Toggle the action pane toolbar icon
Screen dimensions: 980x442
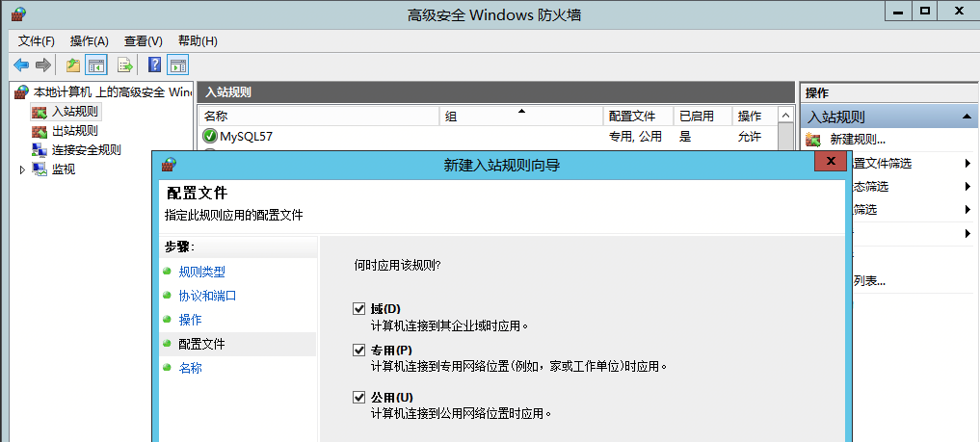click(x=178, y=65)
